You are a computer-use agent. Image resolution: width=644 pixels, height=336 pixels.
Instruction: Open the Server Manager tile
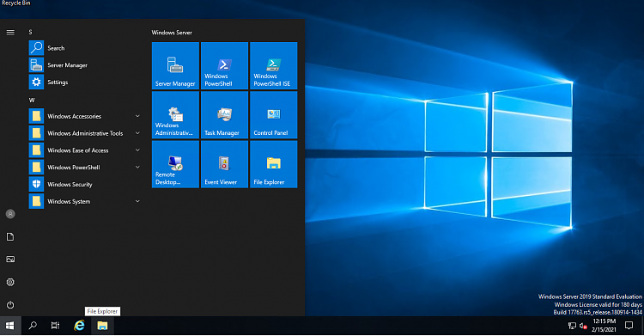click(x=175, y=66)
